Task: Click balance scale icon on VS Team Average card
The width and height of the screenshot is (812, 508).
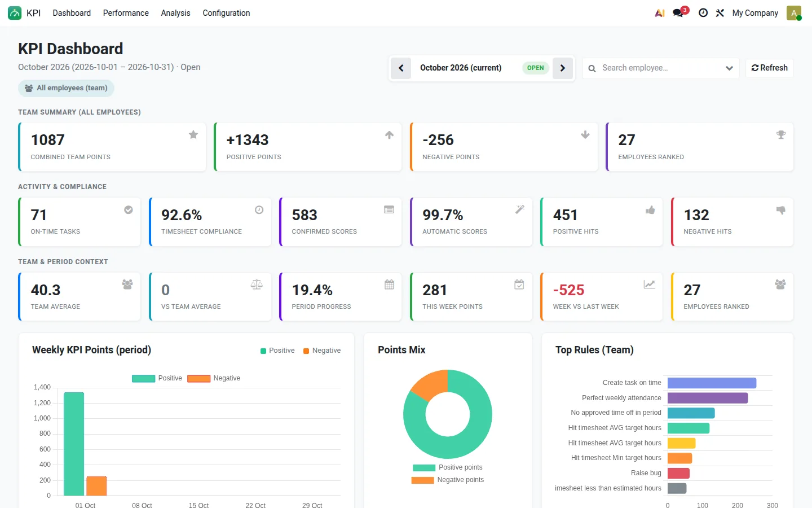Action: click(x=257, y=284)
